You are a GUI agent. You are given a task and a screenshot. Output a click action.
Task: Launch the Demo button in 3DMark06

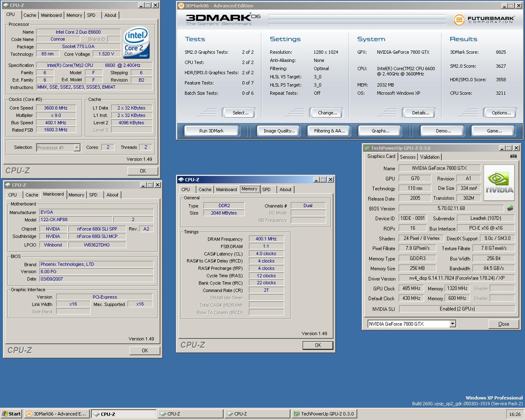coord(443,131)
